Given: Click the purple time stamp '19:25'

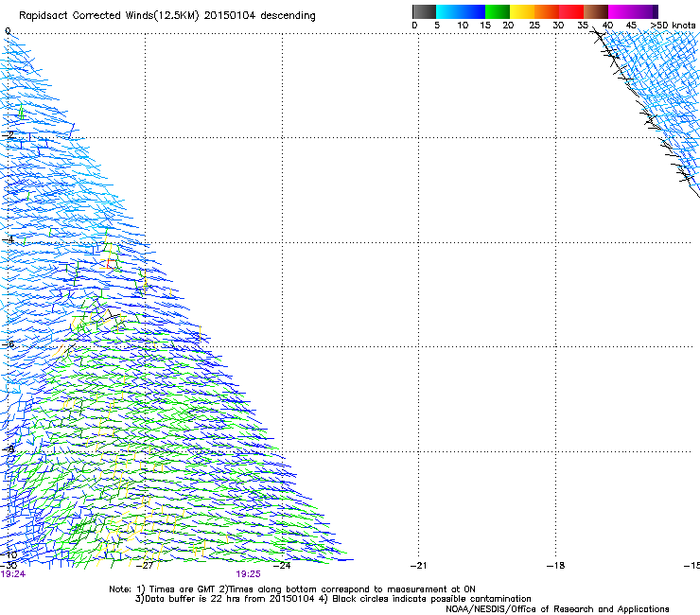Looking at the screenshot, I should pyautogui.click(x=248, y=574).
